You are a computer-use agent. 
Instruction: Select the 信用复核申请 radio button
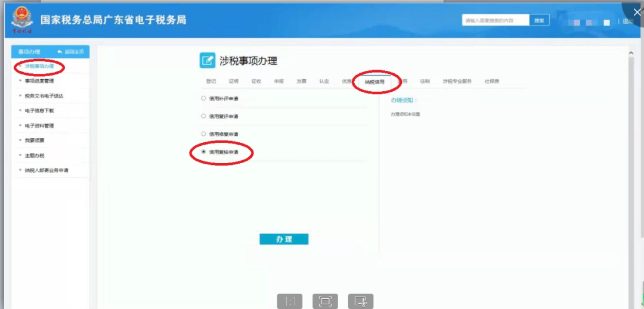pyautogui.click(x=204, y=152)
